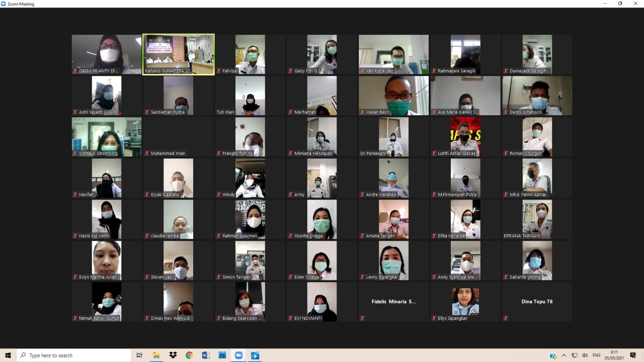Click muted mic icon next to Yosnita Sinaga

click(x=290, y=236)
